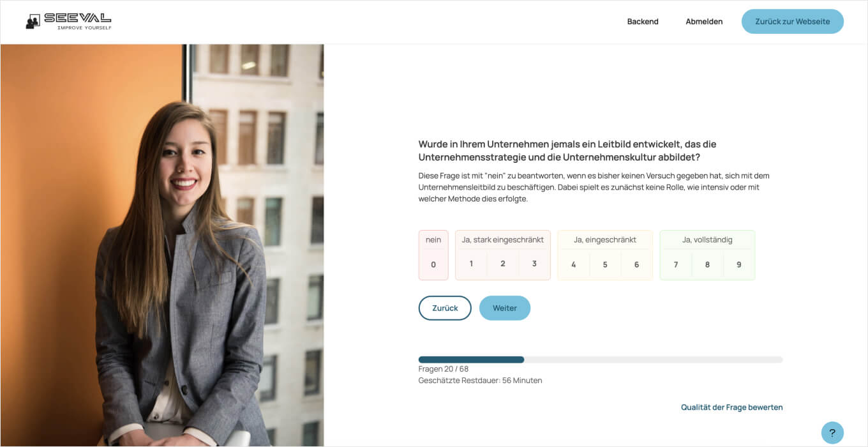Log out via Abmelden
Image resolution: width=868 pixels, height=447 pixels.
[704, 22]
